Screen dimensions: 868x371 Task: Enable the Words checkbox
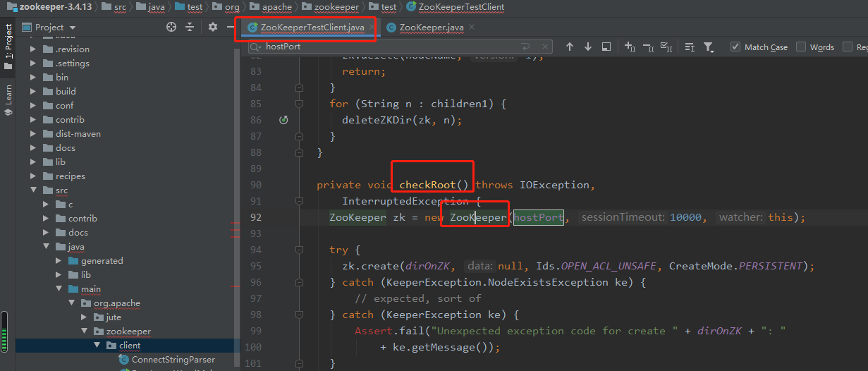click(x=801, y=47)
